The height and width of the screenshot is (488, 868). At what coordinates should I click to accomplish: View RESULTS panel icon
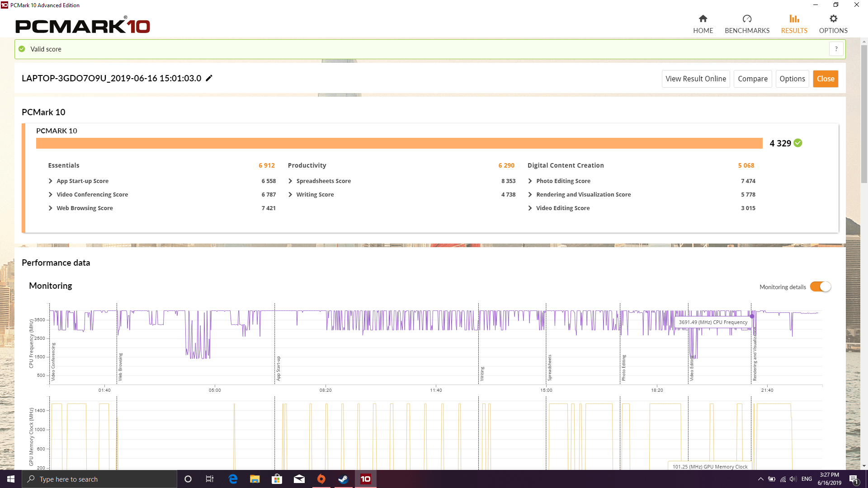(x=794, y=19)
